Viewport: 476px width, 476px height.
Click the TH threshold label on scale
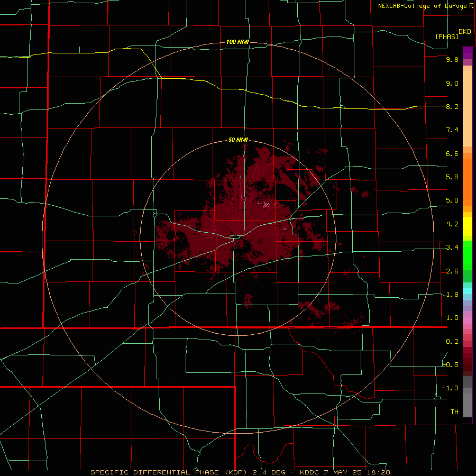point(454,411)
